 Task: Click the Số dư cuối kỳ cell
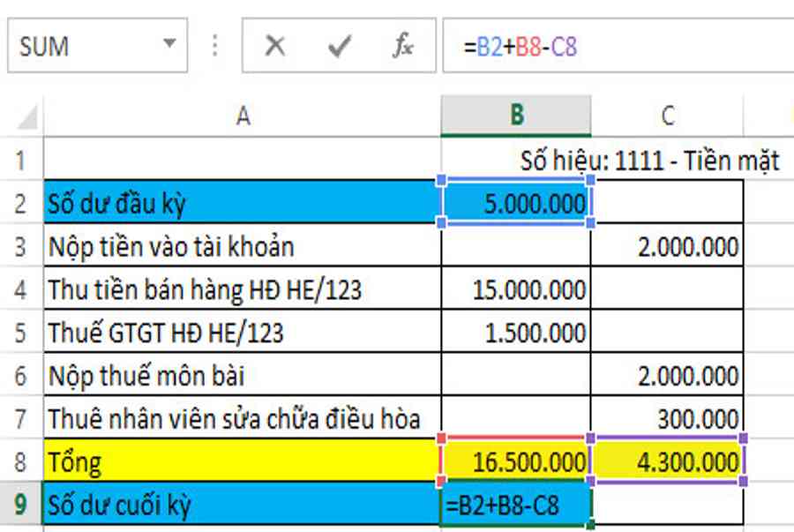pyautogui.click(x=243, y=506)
